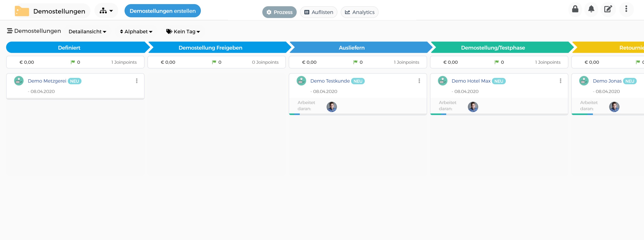The image size is (644, 240).
Task: Open notifications bell icon
Action: (x=591, y=9)
